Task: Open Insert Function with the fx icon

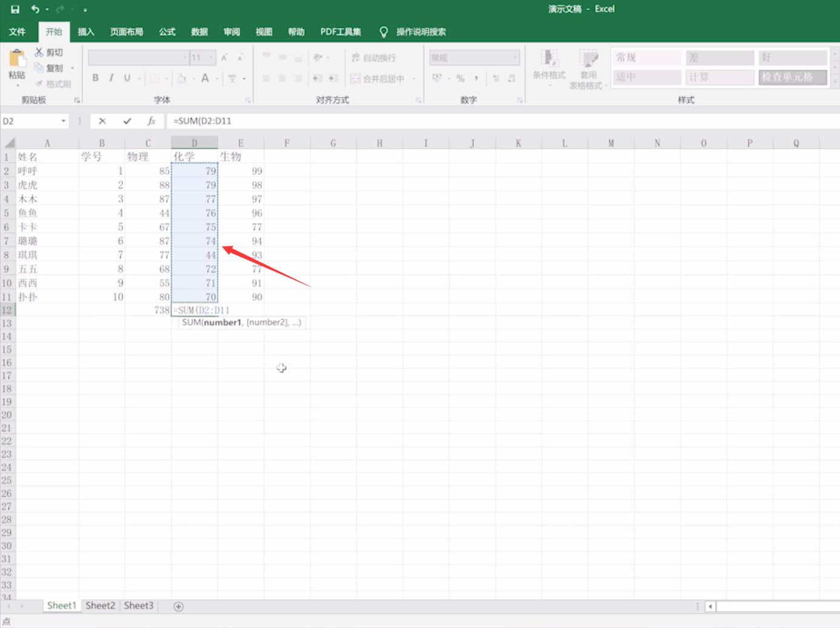Action: point(152,121)
